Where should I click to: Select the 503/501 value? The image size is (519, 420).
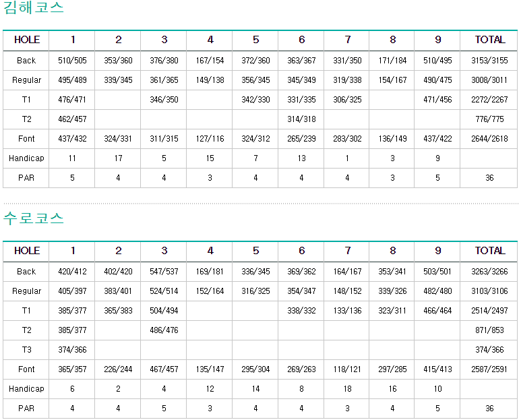tap(437, 272)
